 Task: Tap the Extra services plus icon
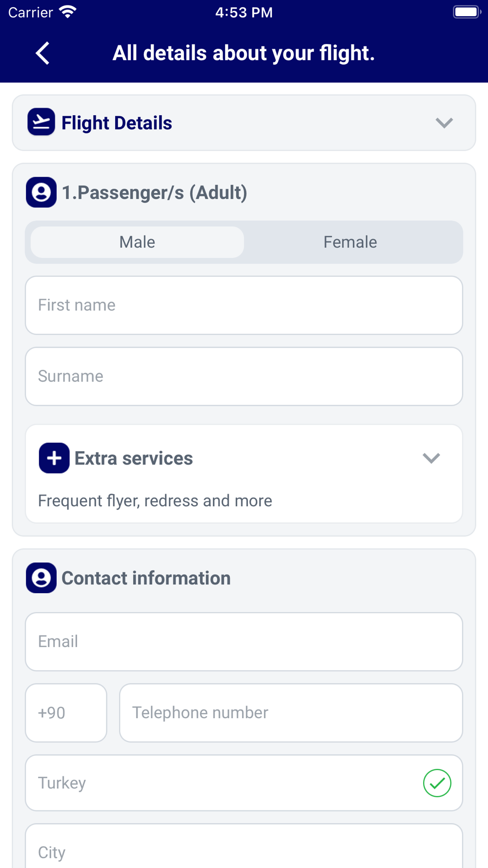(x=54, y=458)
